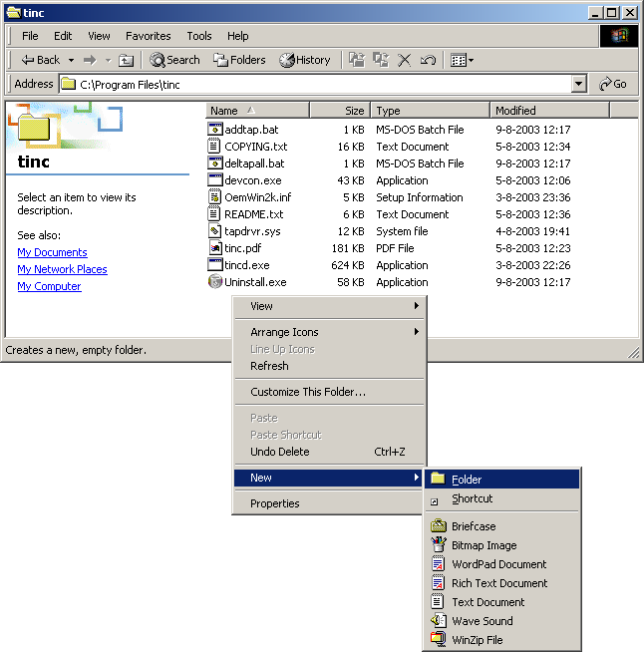The width and height of the screenshot is (644, 652).
Task: Open Properties from the context menu
Action: click(x=329, y=503)
